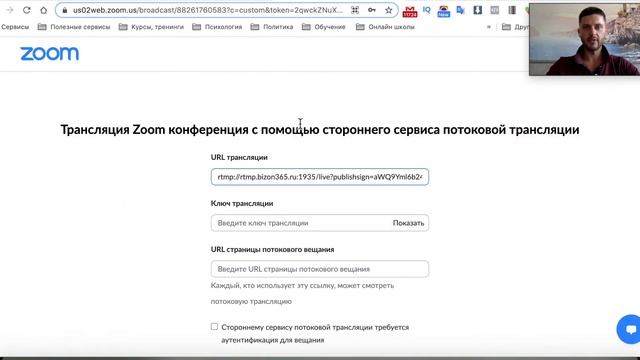Open the translate extension icon
This screenshot has height=360, width=640.
(x=460, y=10)
